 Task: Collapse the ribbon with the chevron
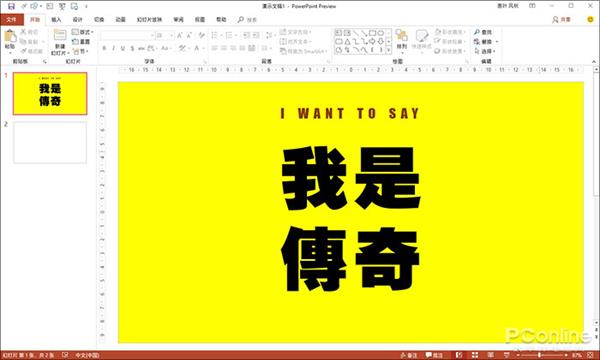coord(594,62)
